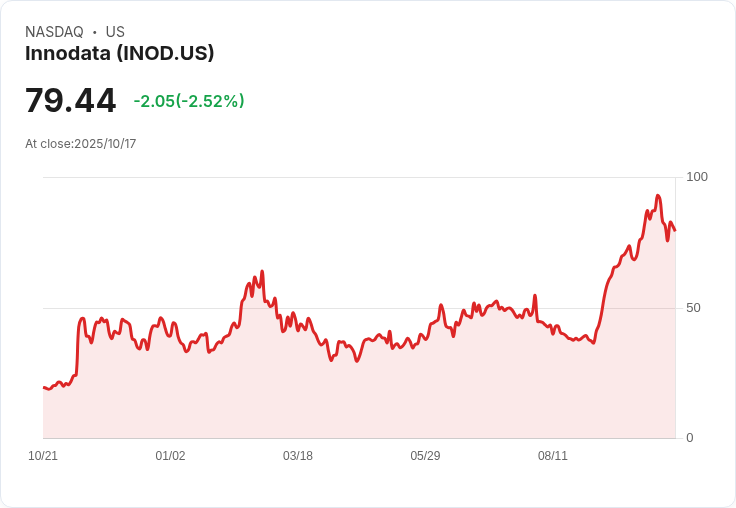Click the leftmost starting point of the price line
736x508 pixels.
pyautogui.click(x=44, y=387)
